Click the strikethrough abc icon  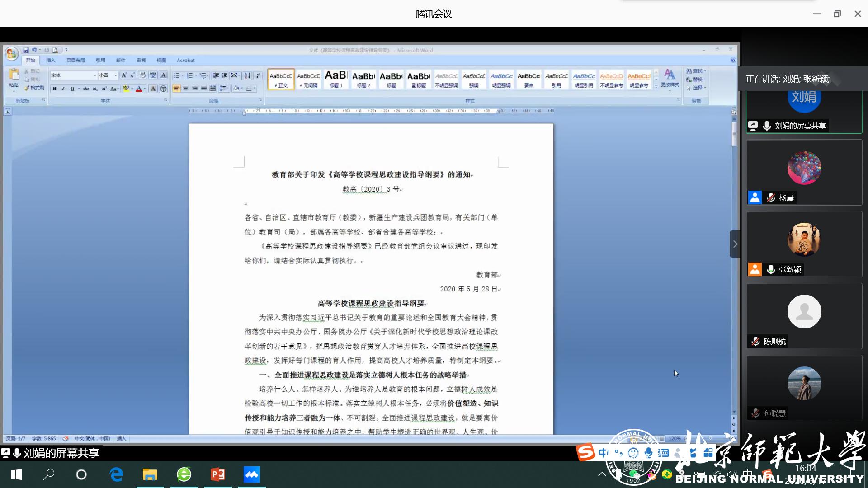pyautogui.click(x=86, y=89)
